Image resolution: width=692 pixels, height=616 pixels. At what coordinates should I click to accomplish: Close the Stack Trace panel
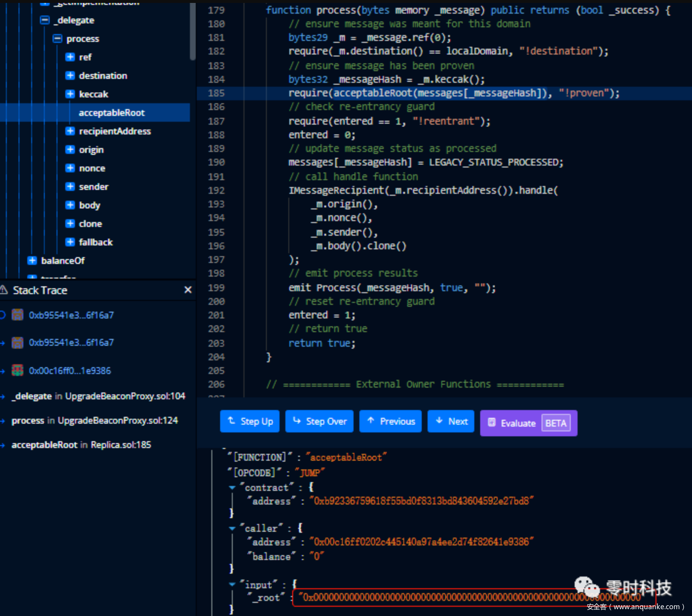(x=188, y=290)
